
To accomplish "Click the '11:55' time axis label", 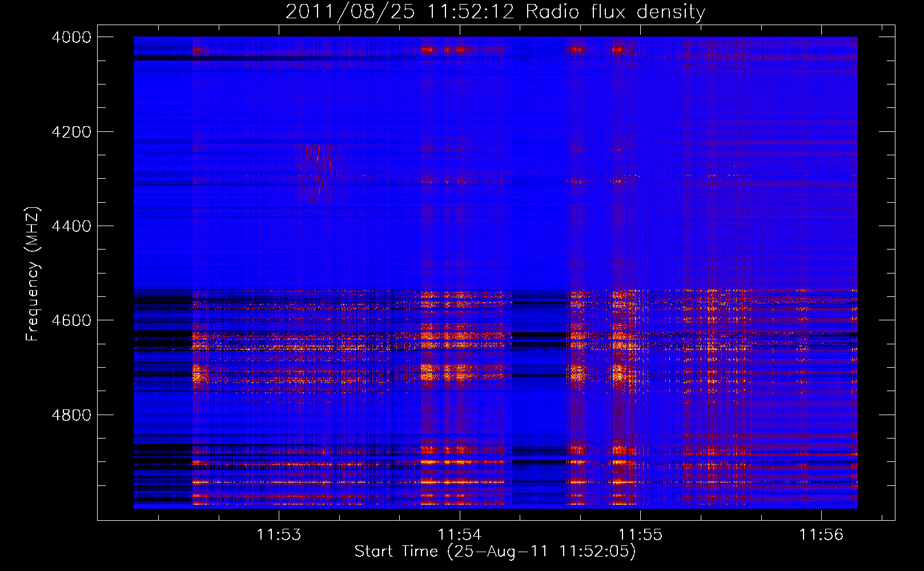I will click(x=641, y=535).
